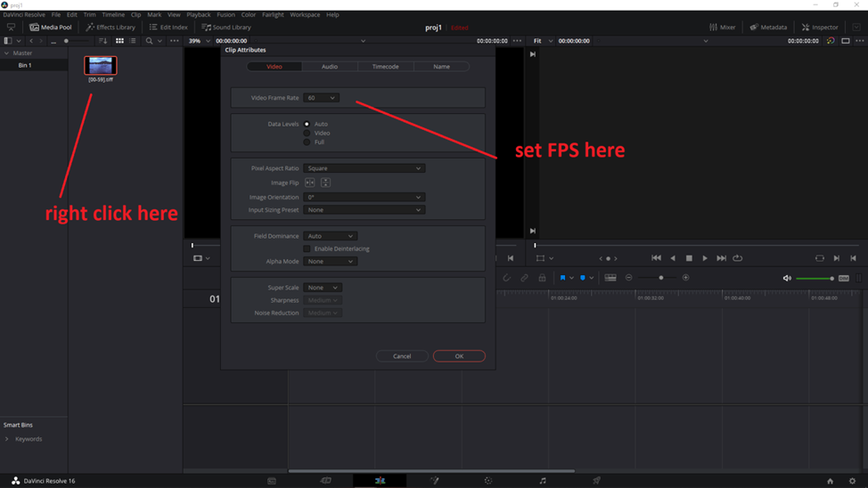Select the Full data levels radio button

click(x=307, y=142)
